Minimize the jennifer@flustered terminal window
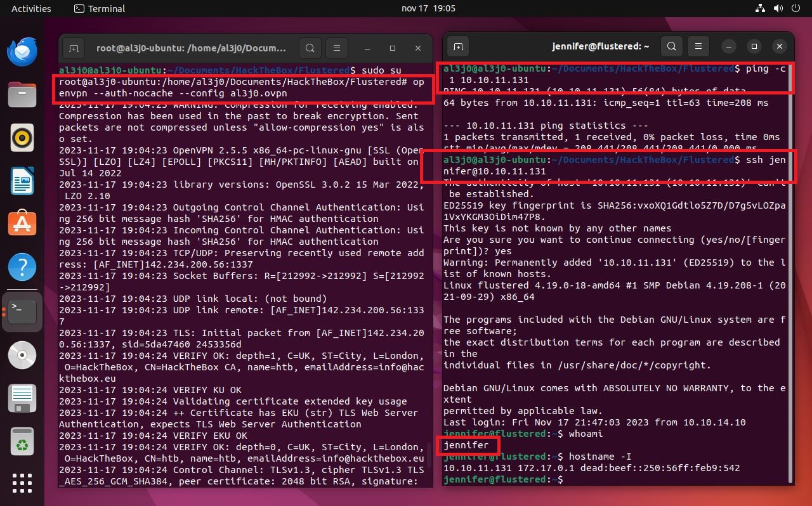This screenshot has height=506, width=812. point(729,46)
